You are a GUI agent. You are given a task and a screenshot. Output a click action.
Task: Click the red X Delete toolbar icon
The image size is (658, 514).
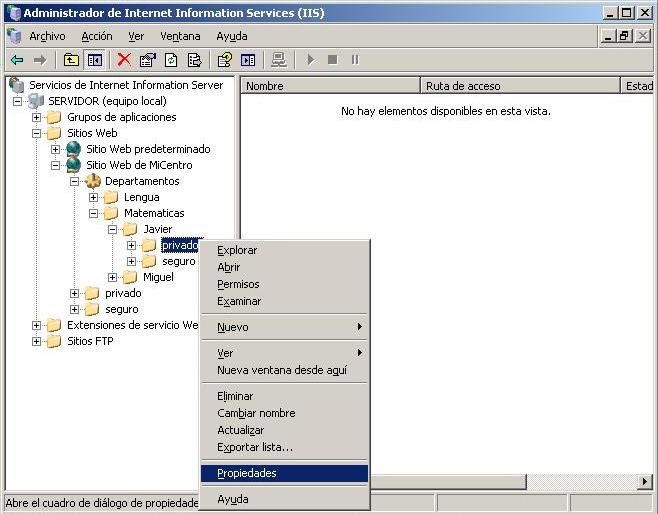coord(124,60)
